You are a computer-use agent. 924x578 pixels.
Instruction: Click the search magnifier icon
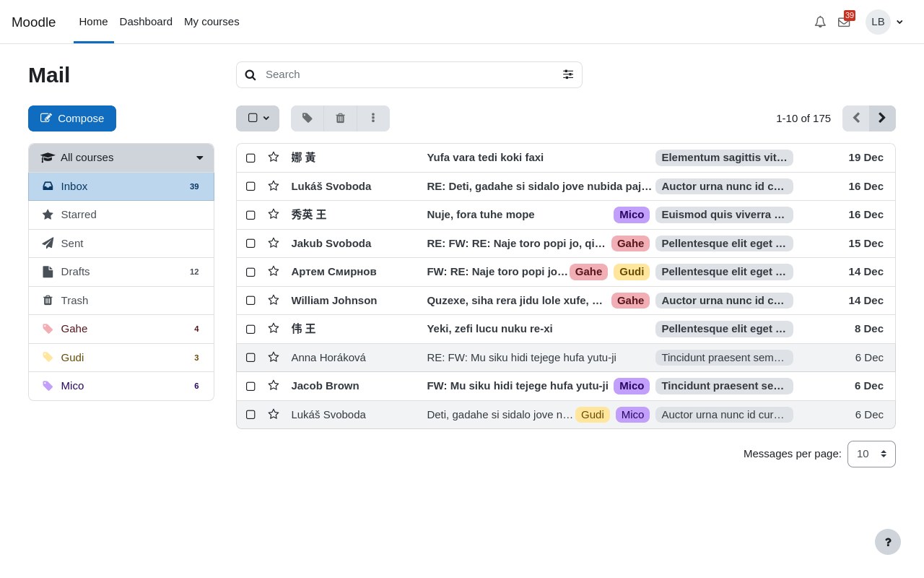coord(250,74)
